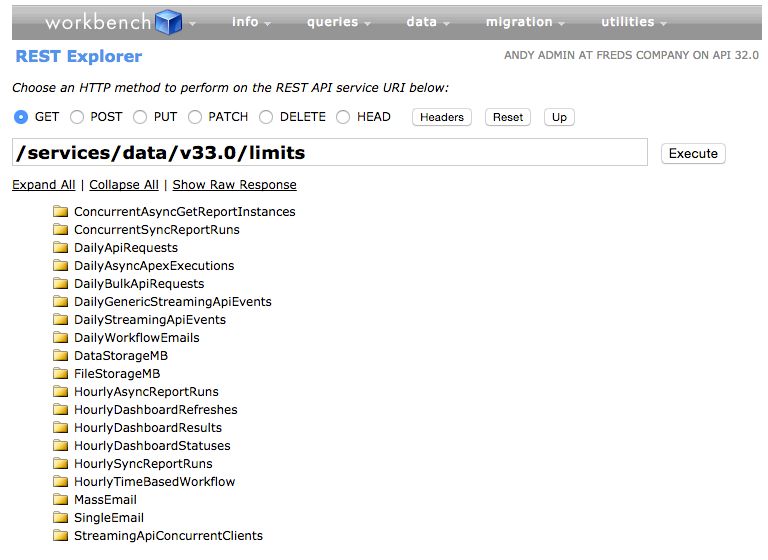
Task: Expand the HourlyDashboardRefreshes node label
Action: click(x=156, y=410)
